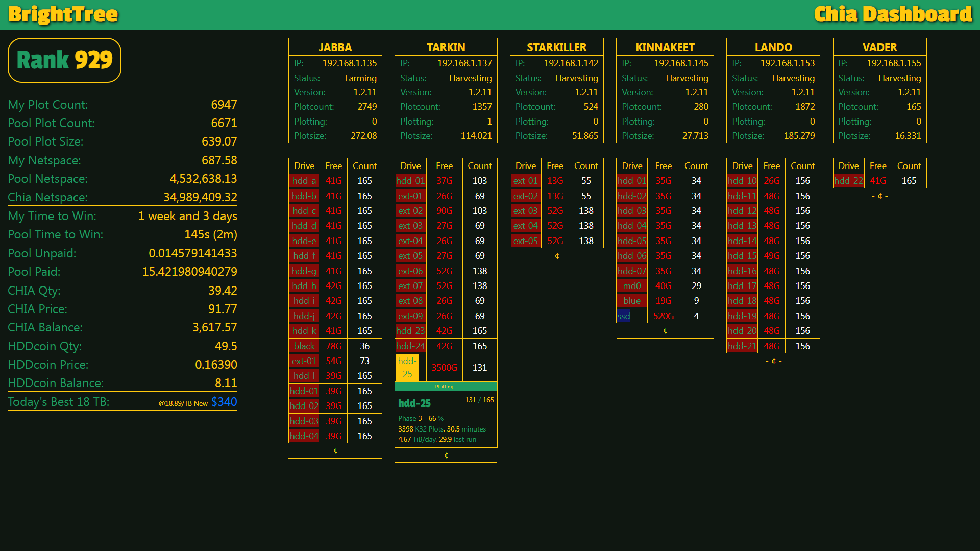Switch to the LANDO panel header
This screenshot has width=980, height=551.
coord(773,47)
